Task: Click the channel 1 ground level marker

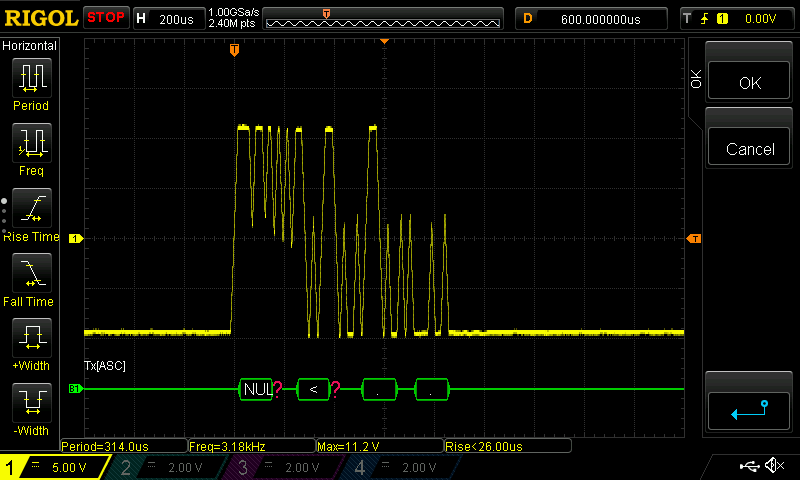Action: pyautogui.click(x=76, y=238)
